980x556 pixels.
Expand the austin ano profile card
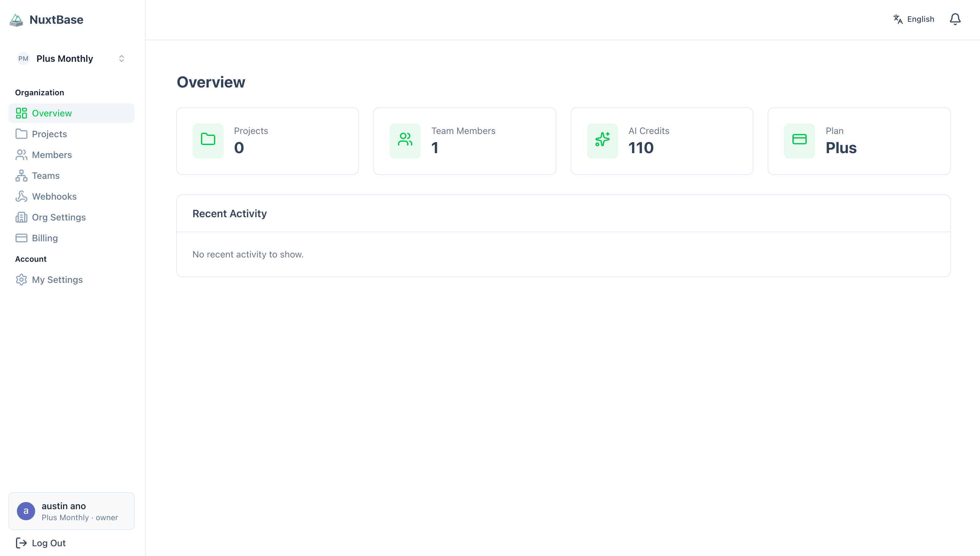pos(72,511)
